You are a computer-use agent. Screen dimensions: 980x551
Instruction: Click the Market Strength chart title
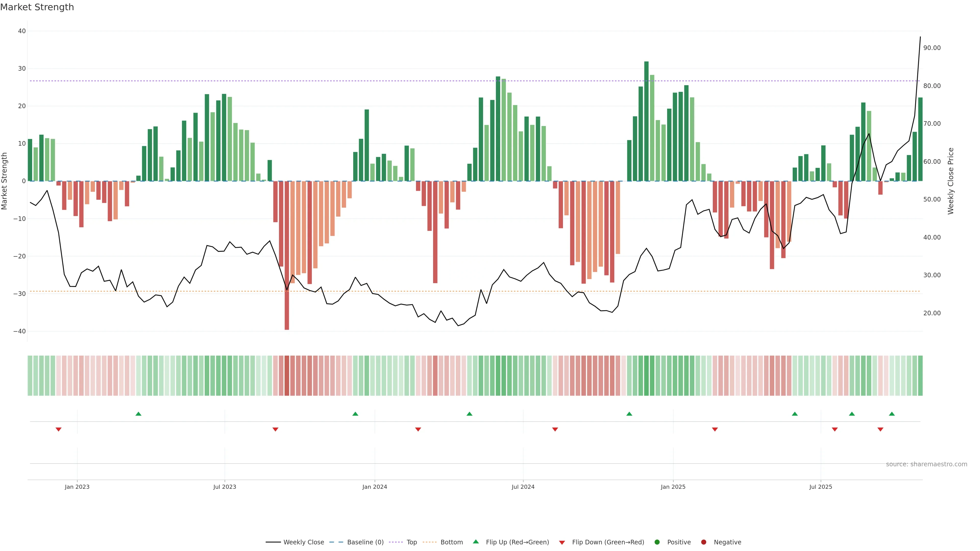point(37,7)
